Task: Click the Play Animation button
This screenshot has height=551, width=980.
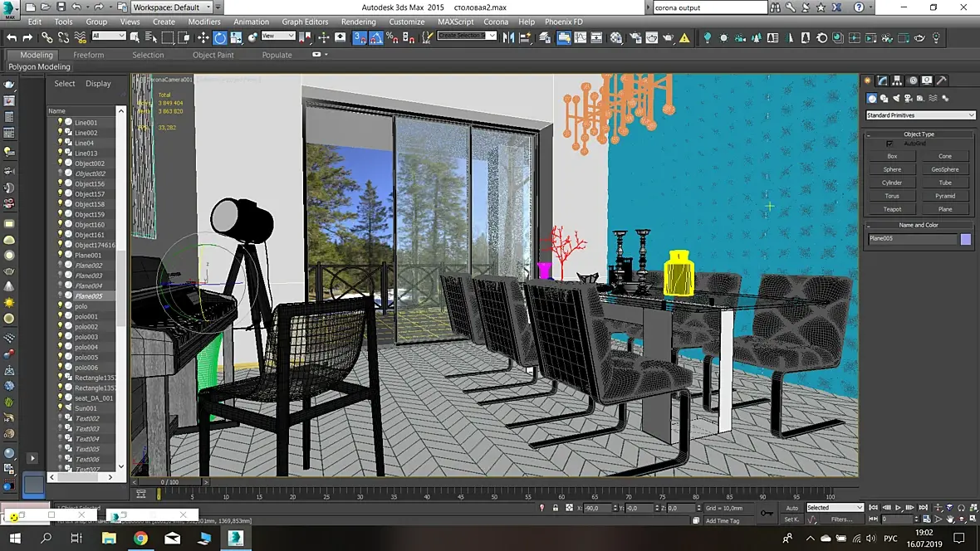Action: [898, 508]
